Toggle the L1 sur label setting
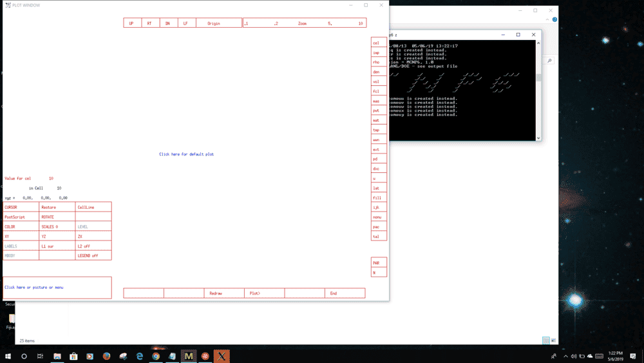This screenshot has height=363, width=644. (57, 246)
